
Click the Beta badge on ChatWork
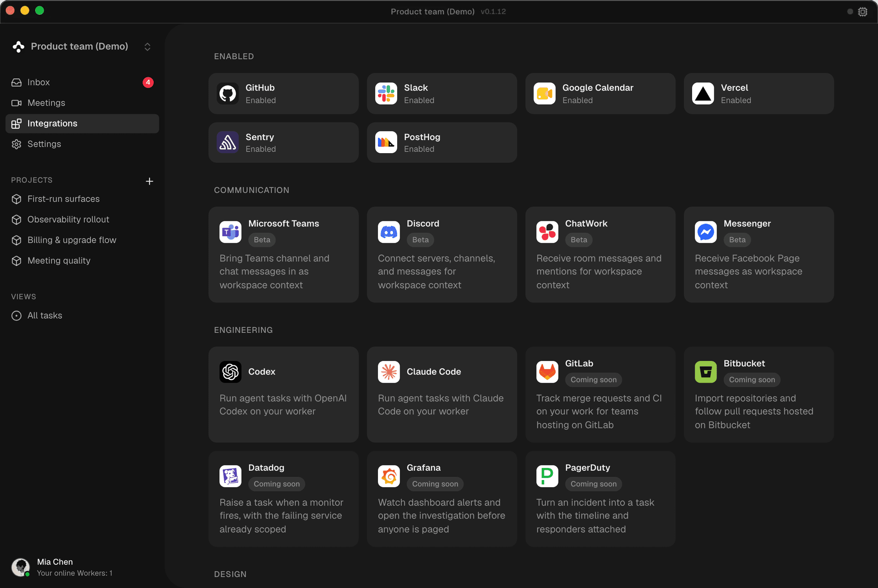(579, 240)
